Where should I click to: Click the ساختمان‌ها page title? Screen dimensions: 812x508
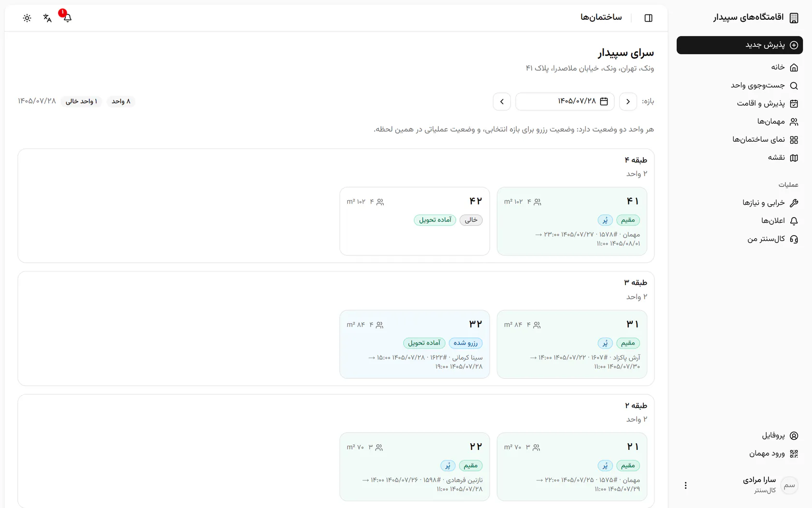[x=601, y=17]
